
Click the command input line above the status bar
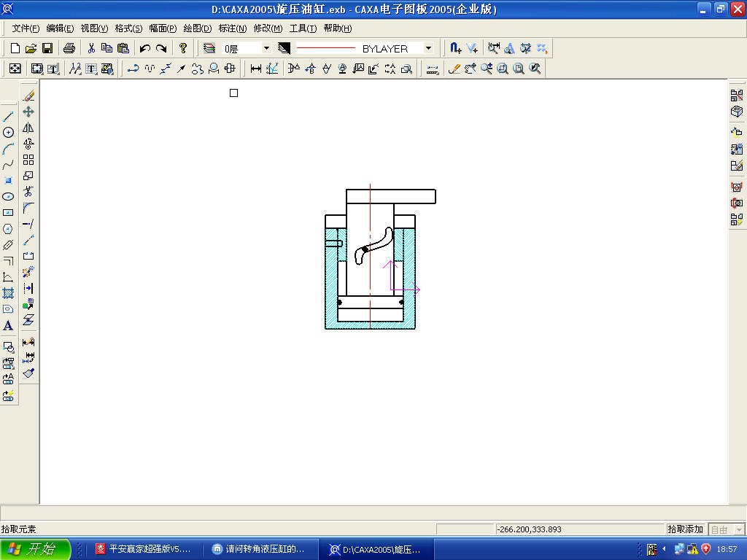tap(373, 513)
